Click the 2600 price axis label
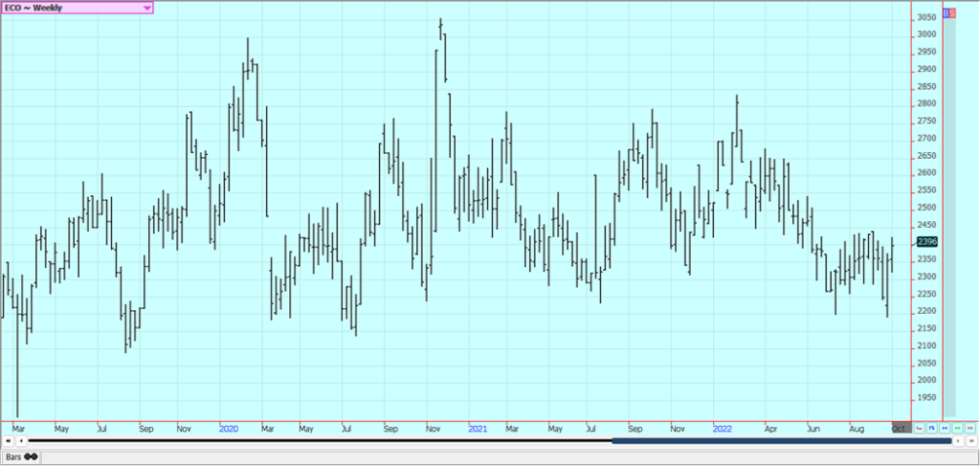This screenshot has height=466, width=980. click(926, 173)
